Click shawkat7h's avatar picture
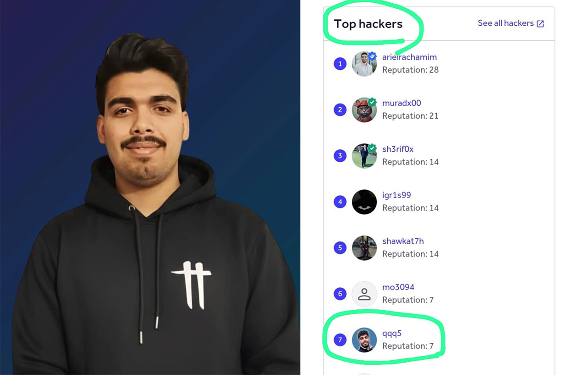The height and width of the screenshot is (375, 588). (364, 248)
